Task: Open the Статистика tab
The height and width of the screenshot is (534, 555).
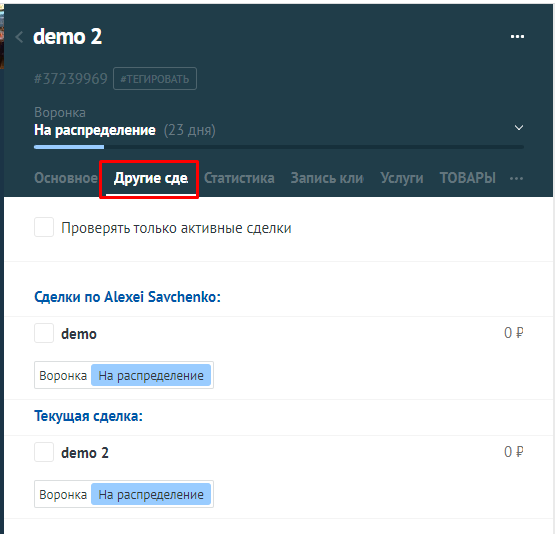Action: pyautogui.click(x=239, y=178)
